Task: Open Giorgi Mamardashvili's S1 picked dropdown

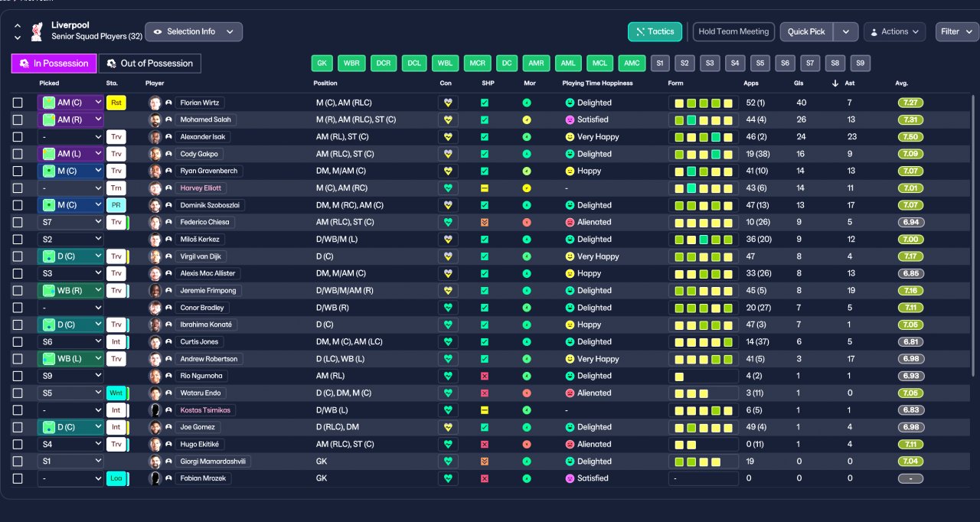Action: pos(70,462)
